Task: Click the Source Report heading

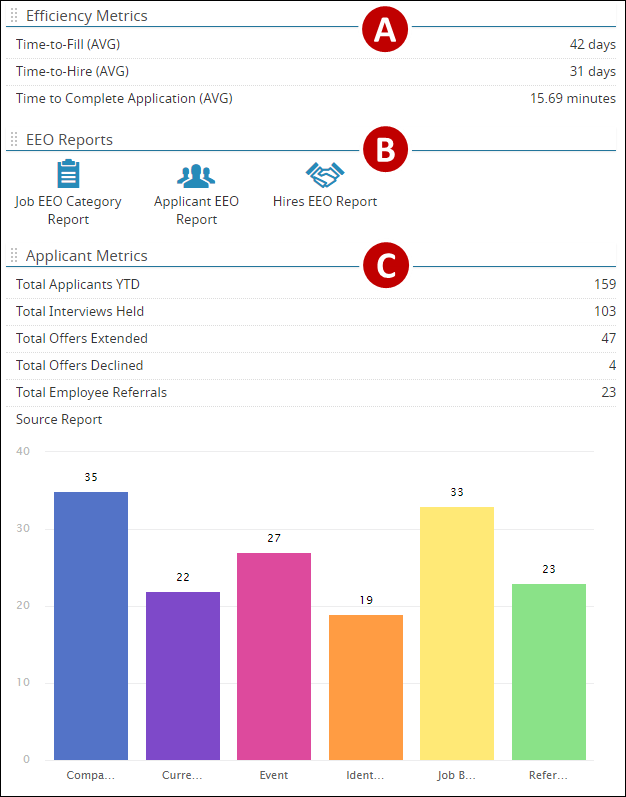Action: (x=59, y=419)
